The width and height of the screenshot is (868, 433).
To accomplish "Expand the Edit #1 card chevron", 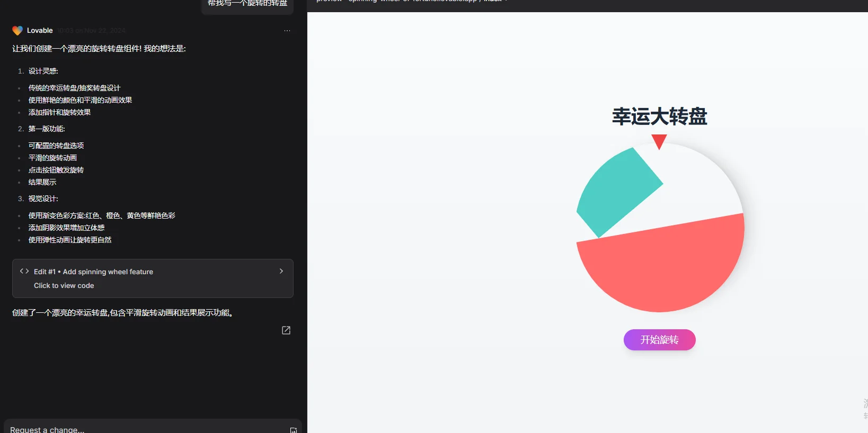I will (281, 271).
